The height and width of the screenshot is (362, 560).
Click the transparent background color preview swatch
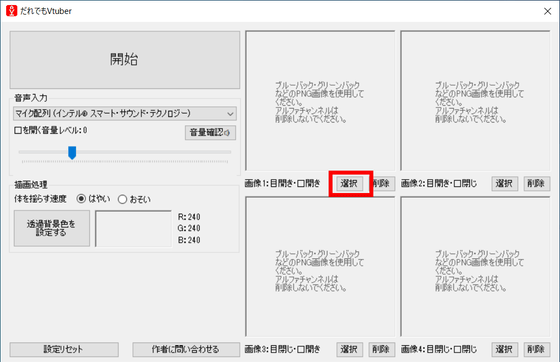click(x=133, y=228)
